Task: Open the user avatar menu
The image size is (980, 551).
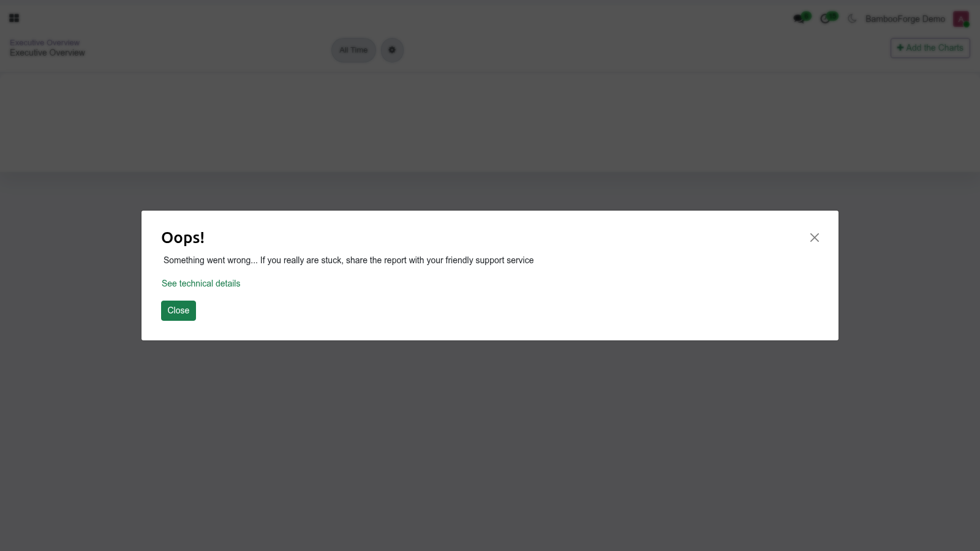Action: coord(961,19)
